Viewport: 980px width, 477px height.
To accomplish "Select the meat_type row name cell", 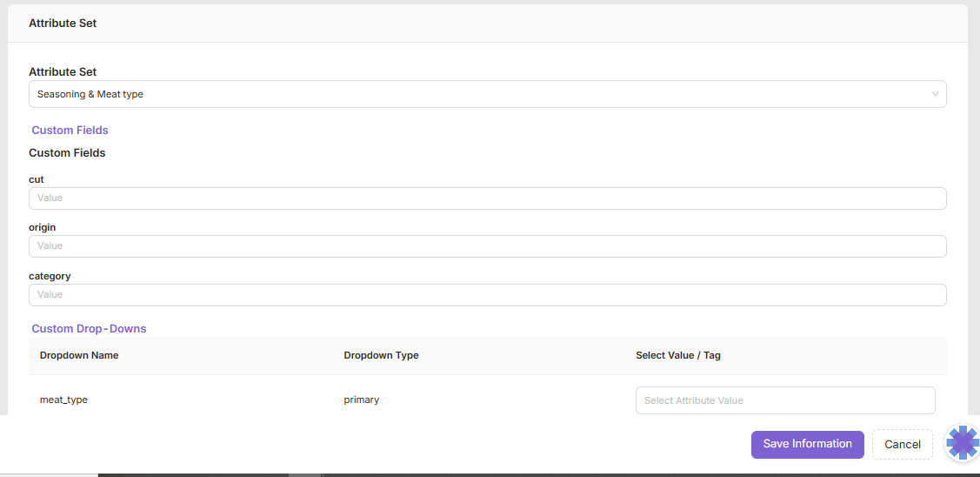I will [x=63, y=400].
